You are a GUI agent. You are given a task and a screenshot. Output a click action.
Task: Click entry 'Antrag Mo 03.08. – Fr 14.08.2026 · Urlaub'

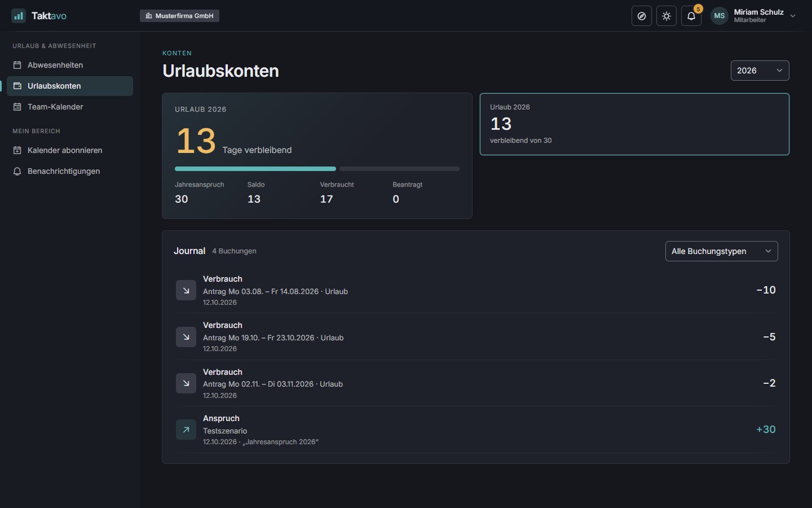275,291
